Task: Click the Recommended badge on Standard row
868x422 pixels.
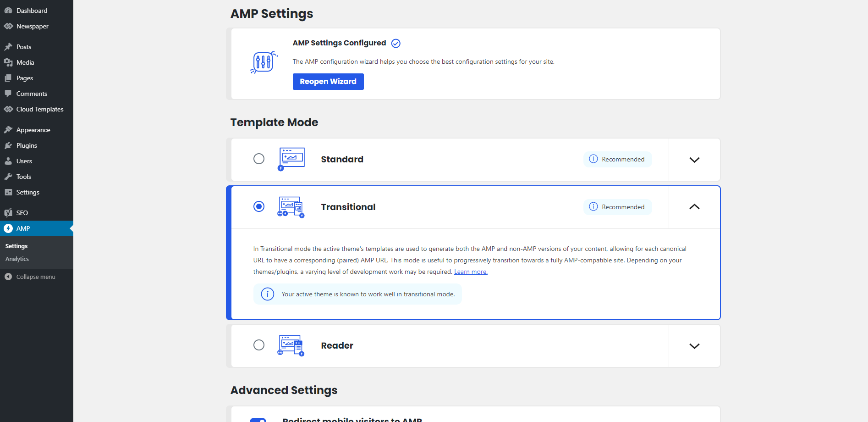Action: (617, 159)
